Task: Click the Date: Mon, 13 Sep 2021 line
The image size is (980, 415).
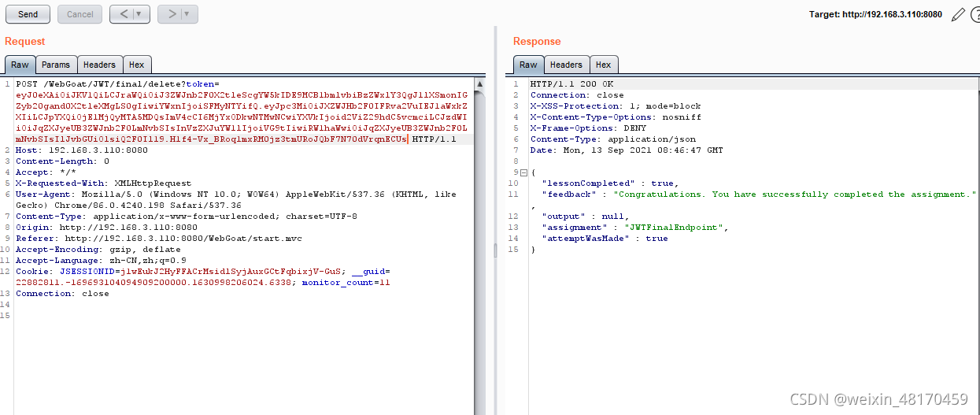Action: [626, 150]
